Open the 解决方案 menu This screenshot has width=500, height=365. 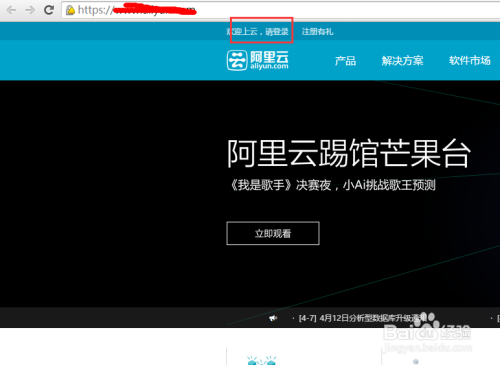point(402,61)
